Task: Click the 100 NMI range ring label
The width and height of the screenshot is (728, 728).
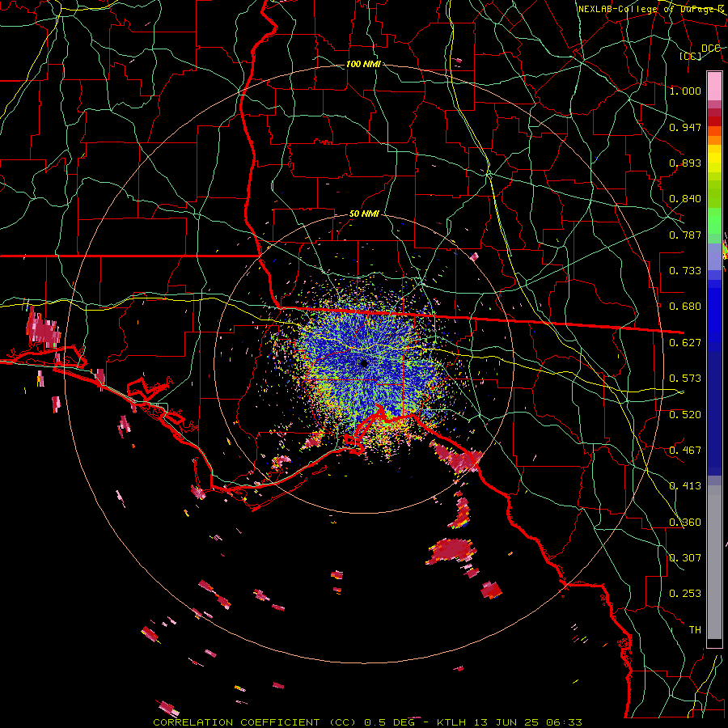Action: coord(363,64)
